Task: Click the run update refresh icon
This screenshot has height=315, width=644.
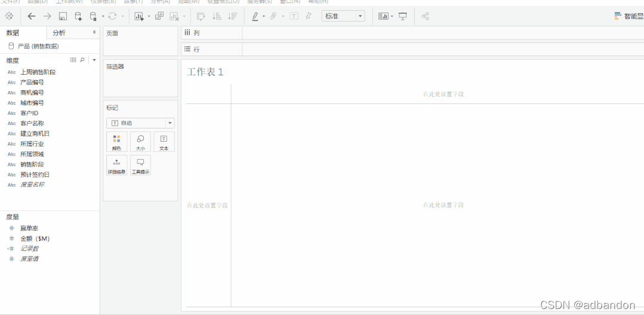Action: point(113,17)
